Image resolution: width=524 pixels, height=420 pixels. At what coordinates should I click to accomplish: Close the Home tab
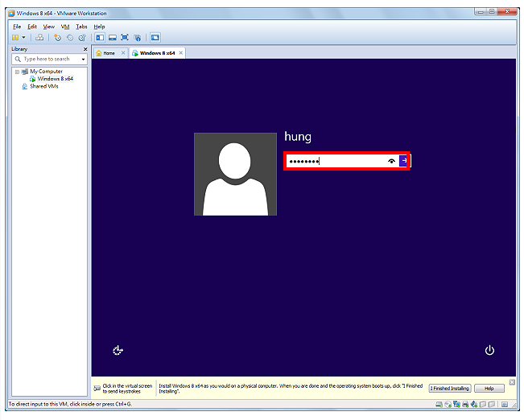point(123,53)
